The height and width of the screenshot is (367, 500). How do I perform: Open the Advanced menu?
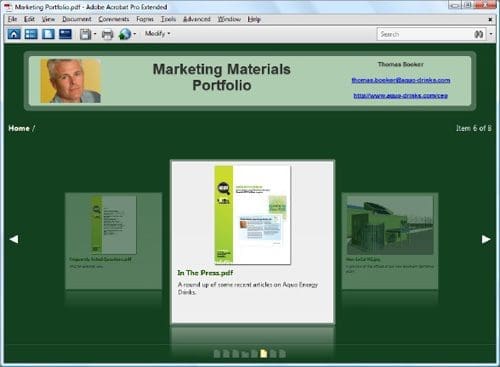click(x=197, y=19)
